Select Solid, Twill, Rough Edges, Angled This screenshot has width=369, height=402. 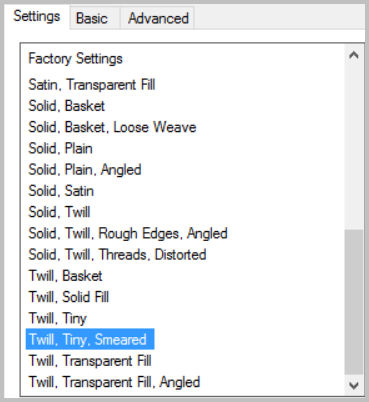pos(128,233)
